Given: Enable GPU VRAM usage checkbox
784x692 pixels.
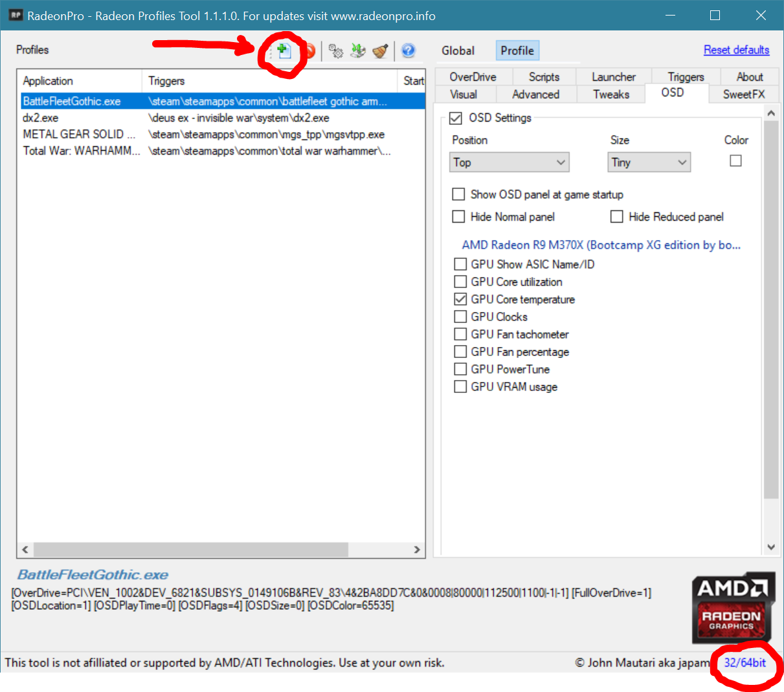Looking at the screenshot, I should point(460,386).
